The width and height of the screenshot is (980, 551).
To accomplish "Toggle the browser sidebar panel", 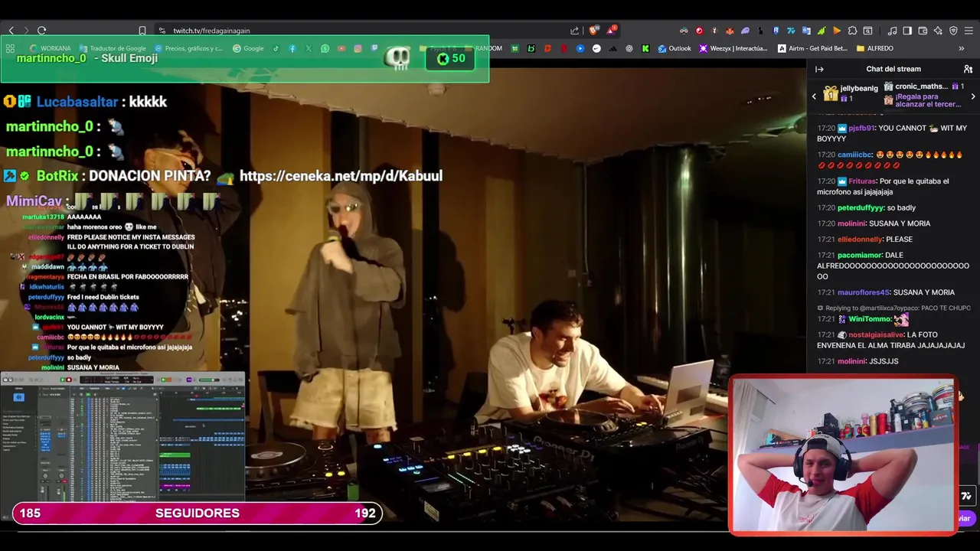I will point(907,31).
